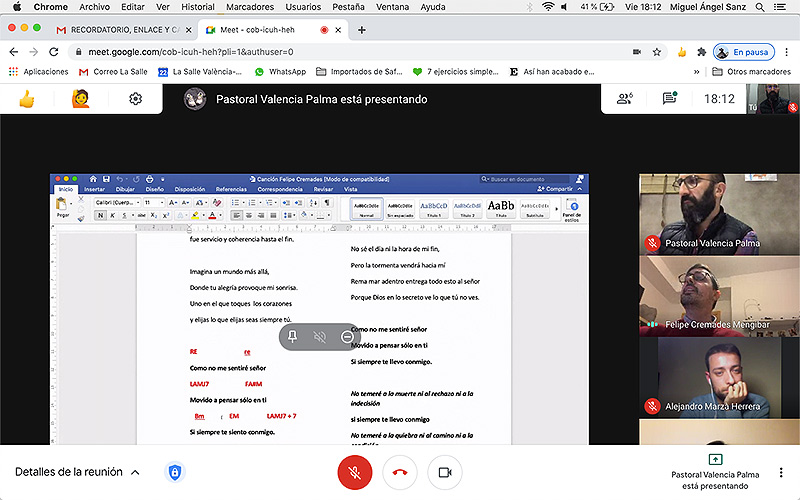Viewport: 800px width, 500px height.
Task: Open La Salle València bookmark
Action: (200, 72)
